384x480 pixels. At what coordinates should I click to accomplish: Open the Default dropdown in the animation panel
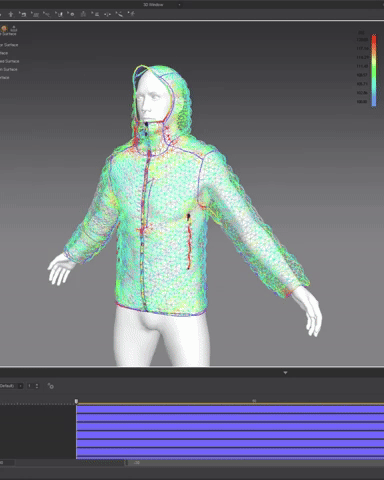coord(12,386)
